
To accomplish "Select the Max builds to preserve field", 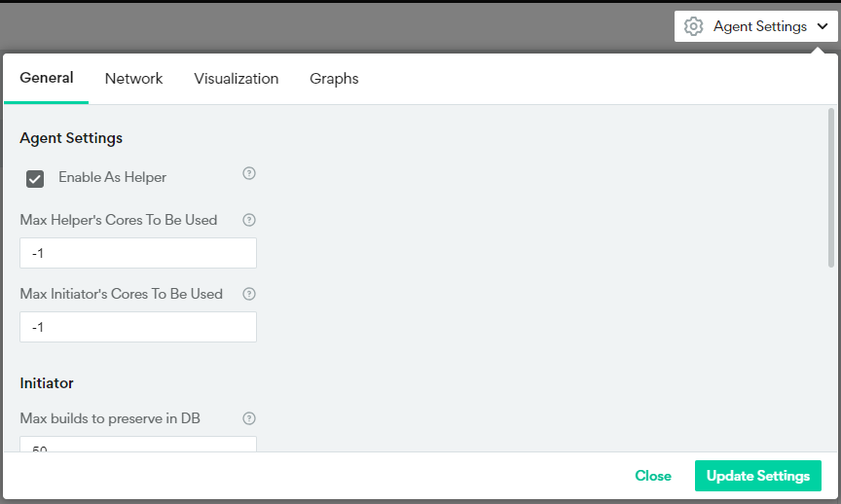I will click(x=138, y=446).
